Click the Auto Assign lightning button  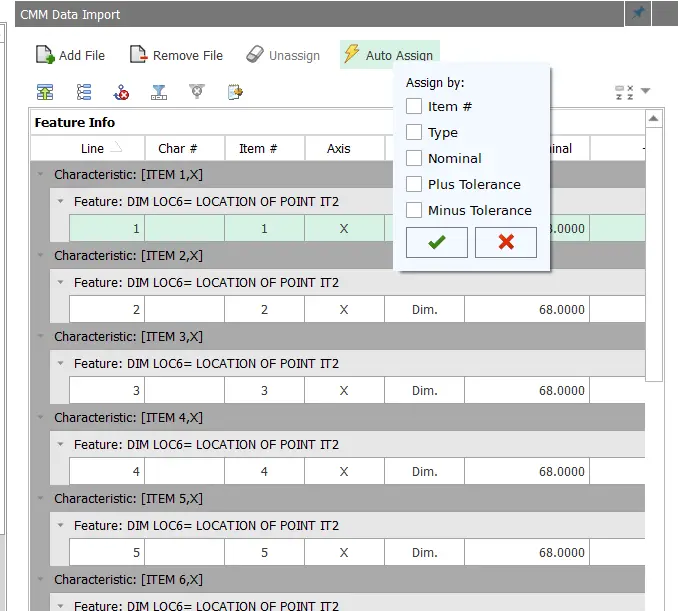click(x=389, y=55)
